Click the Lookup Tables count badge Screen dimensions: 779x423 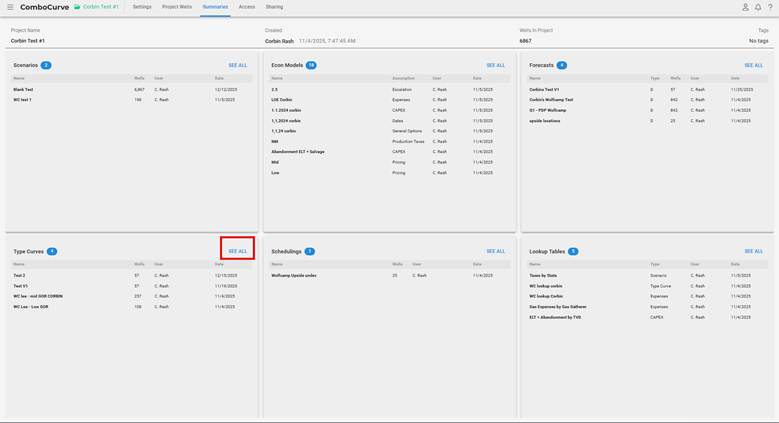[x=573, y=251]
